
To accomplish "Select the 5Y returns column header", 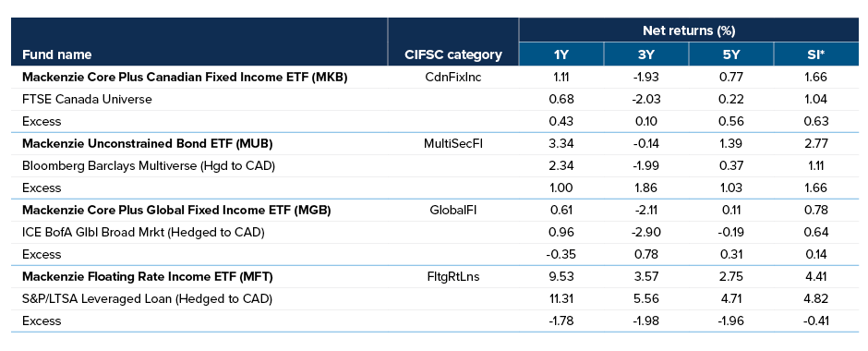I will 731,54.
